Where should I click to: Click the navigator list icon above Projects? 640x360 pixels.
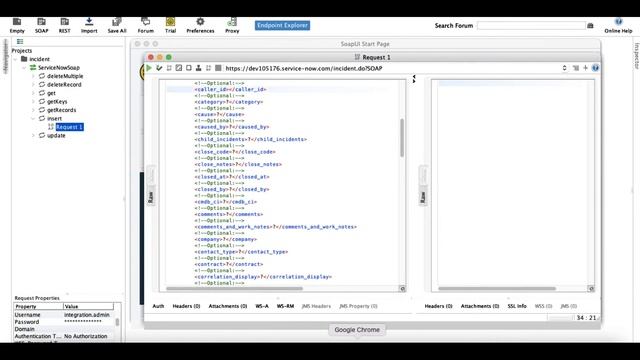click(x=20, y=41)
